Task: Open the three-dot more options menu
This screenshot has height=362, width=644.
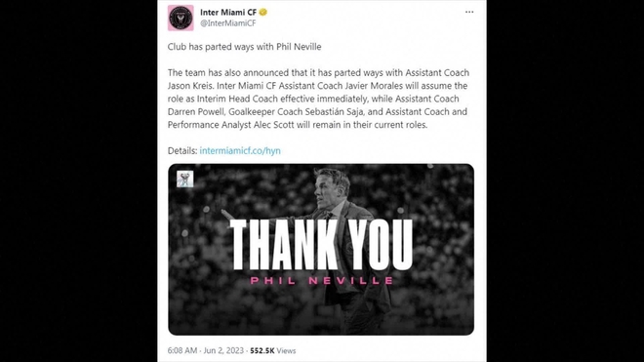Action: tap(469, 12)
